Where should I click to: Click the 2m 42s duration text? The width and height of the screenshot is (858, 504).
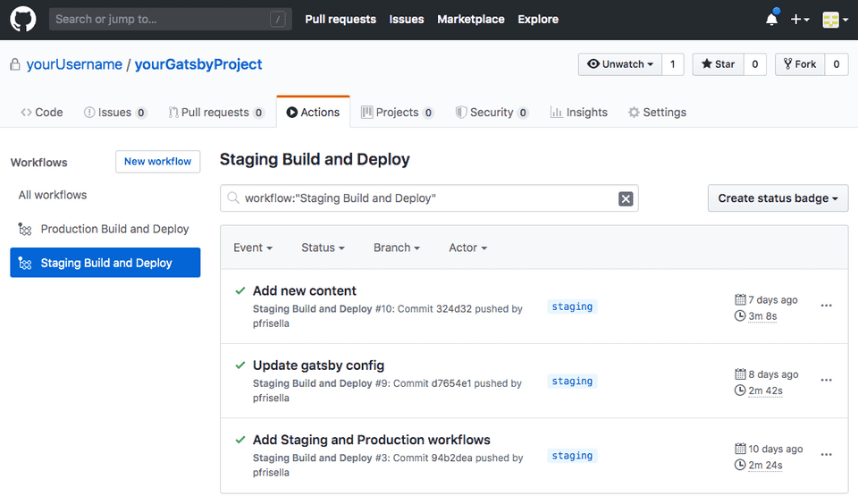(x=766, y=391)
